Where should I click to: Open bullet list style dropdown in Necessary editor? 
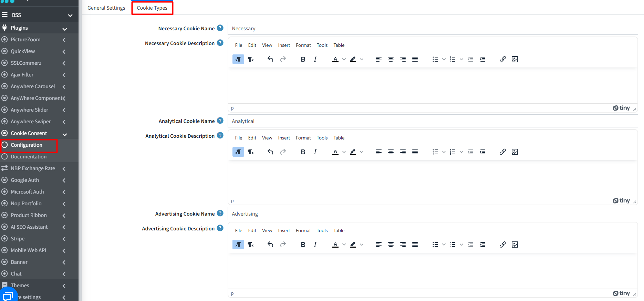(x=444, y=59)
